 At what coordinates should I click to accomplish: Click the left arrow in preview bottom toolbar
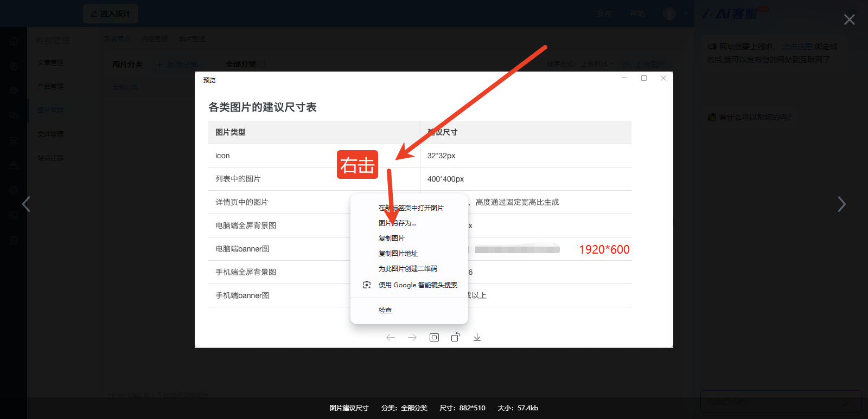[391, 337]
